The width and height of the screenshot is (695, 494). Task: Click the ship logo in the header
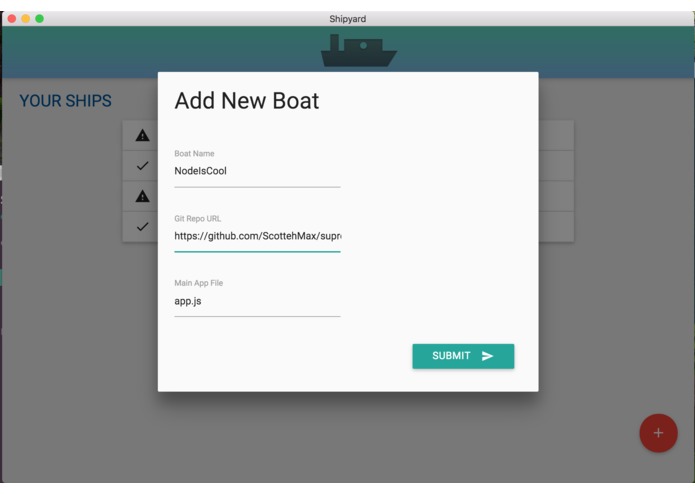359,51
